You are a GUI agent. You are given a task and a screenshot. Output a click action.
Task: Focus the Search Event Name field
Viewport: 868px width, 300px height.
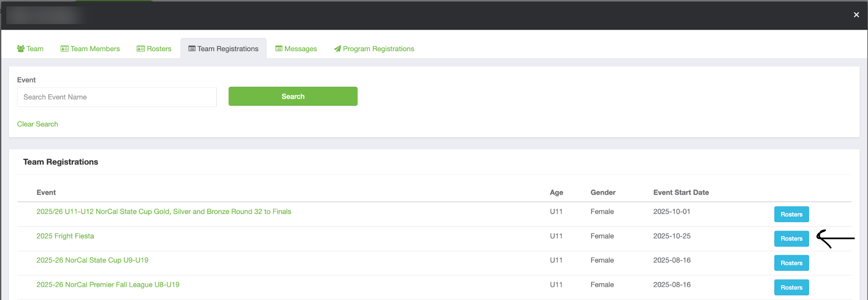tap(117, 97)
